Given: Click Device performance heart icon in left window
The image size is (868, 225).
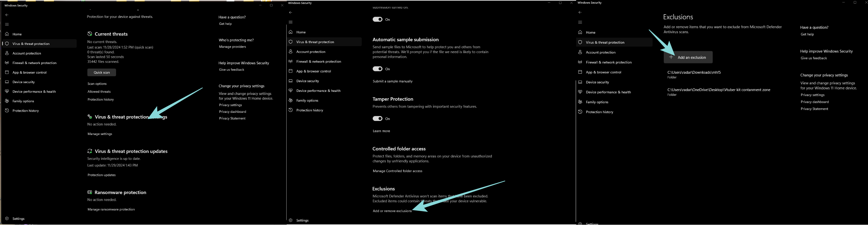Looking at the screenshot, I should [x=7, y=91].
